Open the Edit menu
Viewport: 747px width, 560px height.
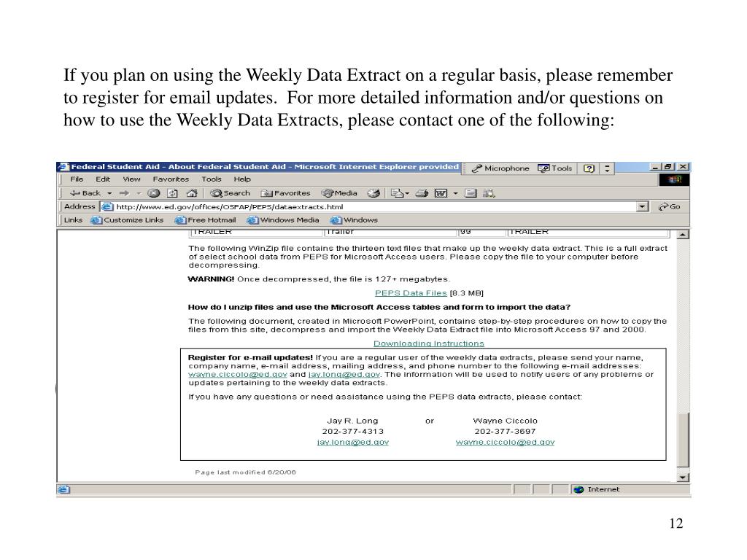103,179
